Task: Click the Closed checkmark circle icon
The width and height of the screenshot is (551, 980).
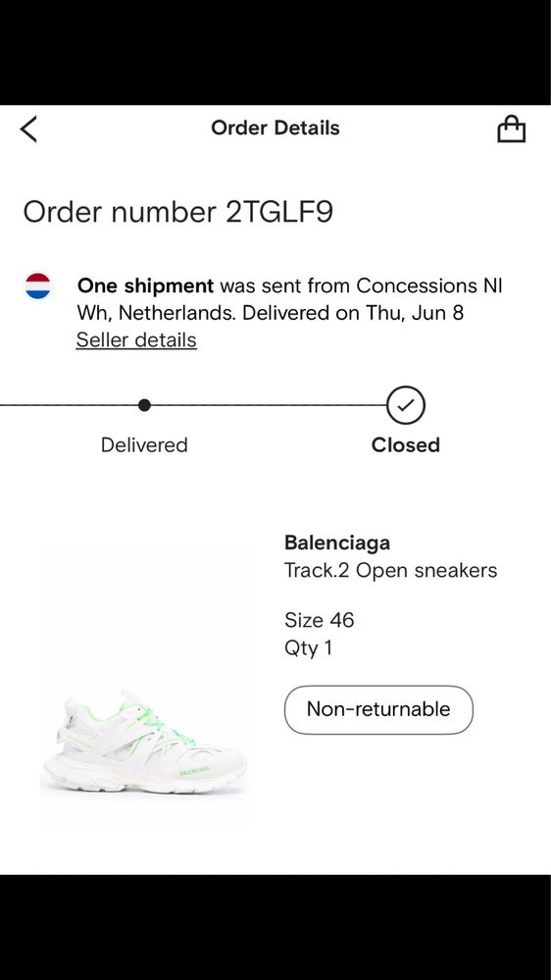Action: 406,405
